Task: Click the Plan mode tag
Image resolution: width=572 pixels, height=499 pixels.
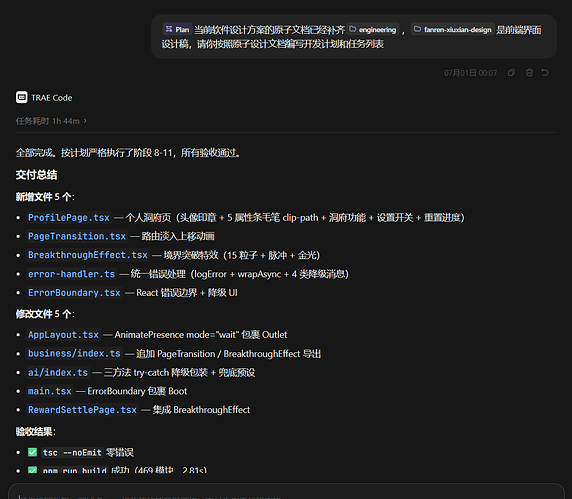Action: [x=177, y=29]
